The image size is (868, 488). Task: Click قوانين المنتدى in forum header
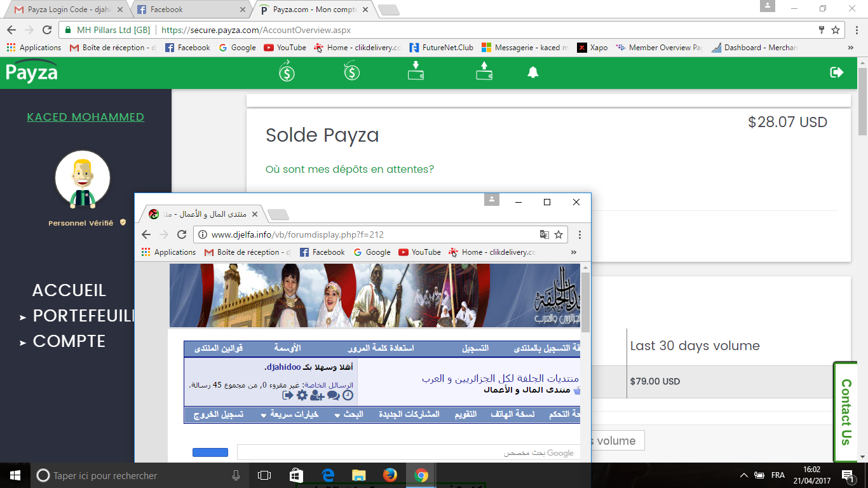pyautogui.click(x=219, y=348)
